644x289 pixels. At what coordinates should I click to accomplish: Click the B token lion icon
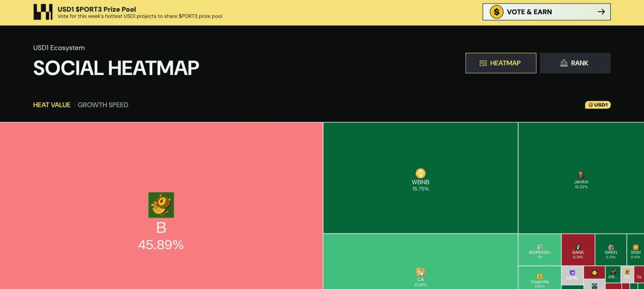161,205
